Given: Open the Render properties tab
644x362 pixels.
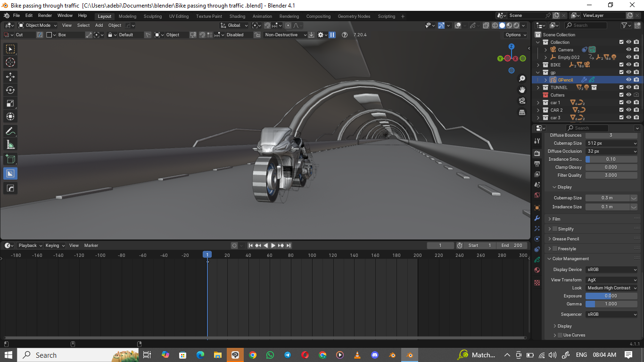Looking at the screenshot, I should [537, 154].
